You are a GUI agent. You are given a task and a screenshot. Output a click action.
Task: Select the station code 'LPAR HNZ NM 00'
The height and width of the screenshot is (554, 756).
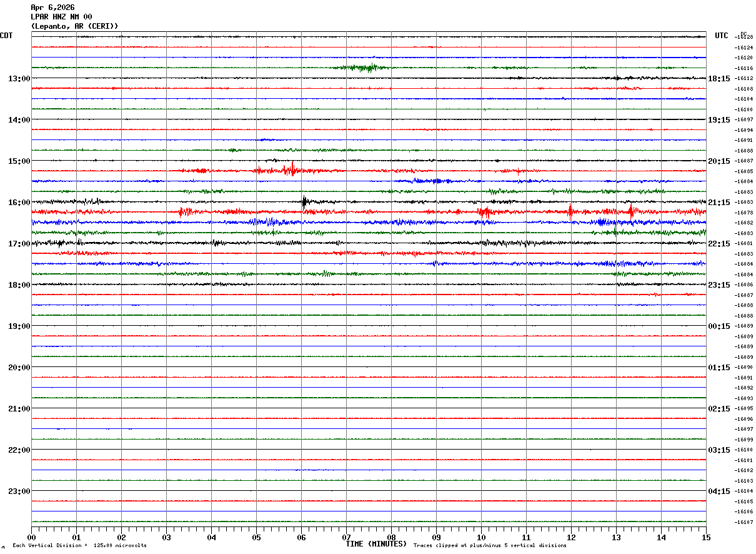(x=61, y=17)
